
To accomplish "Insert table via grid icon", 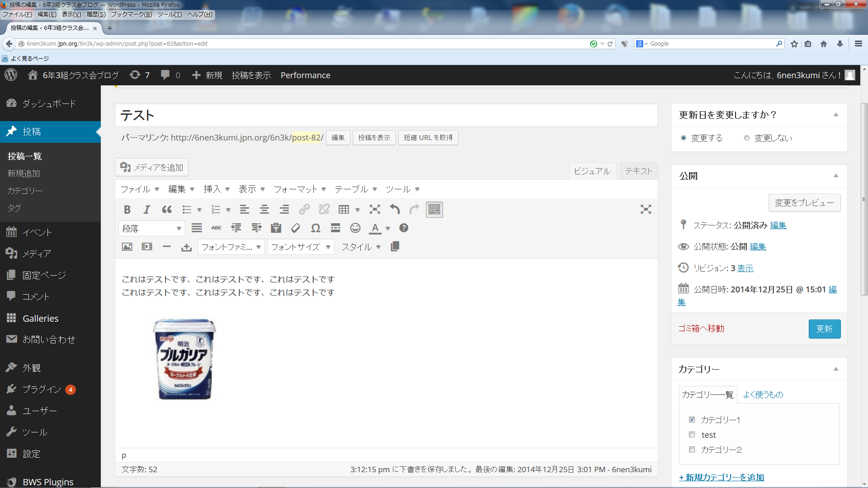I will 344,209.
